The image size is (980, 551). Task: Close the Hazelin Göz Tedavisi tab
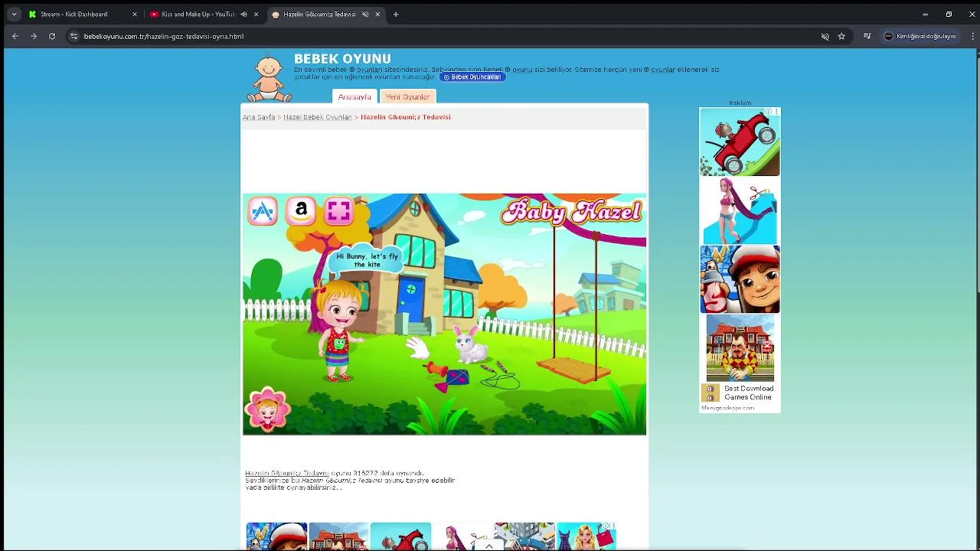[x=377, y=14]
